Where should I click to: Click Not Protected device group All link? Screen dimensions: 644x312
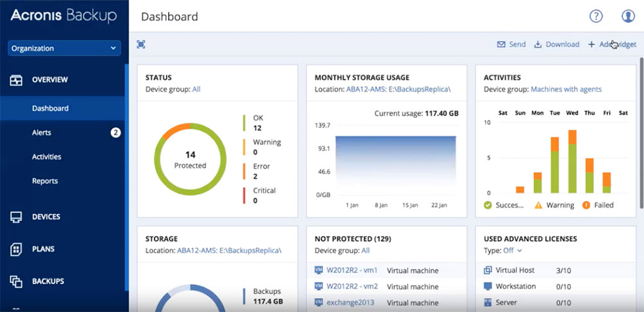[366, 250]
